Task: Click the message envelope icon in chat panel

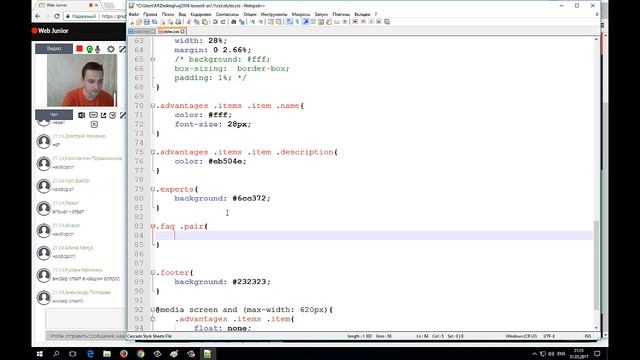Action: (x=93, y=115)
